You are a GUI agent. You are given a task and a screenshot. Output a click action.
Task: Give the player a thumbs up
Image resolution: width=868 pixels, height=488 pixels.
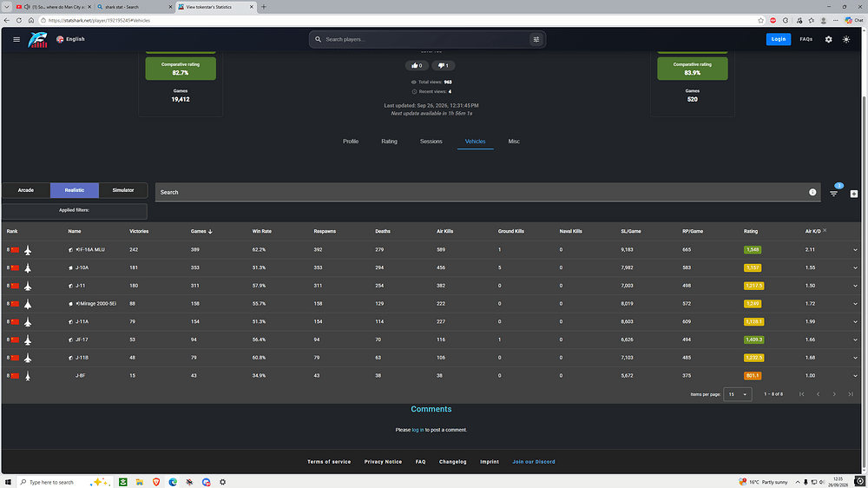tap(417, 65)
